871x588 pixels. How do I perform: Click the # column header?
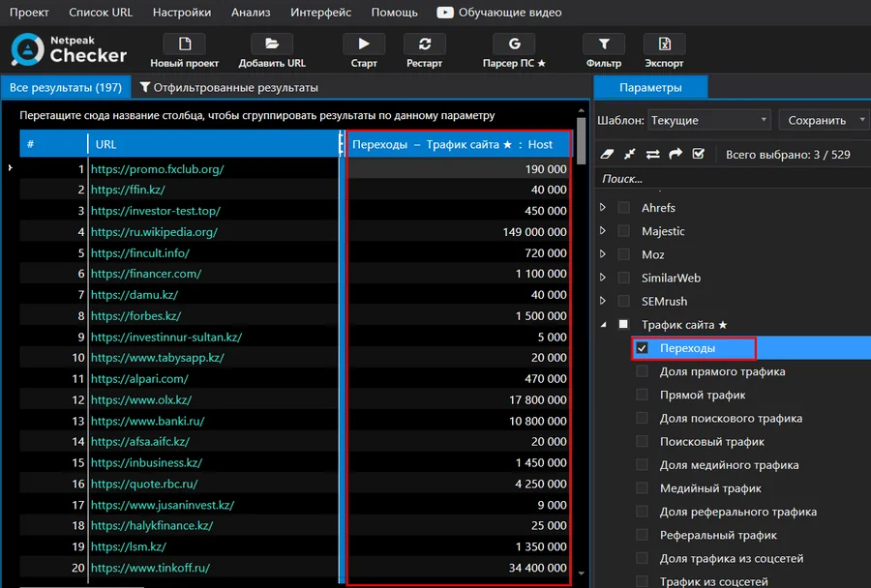click(53, 144)
